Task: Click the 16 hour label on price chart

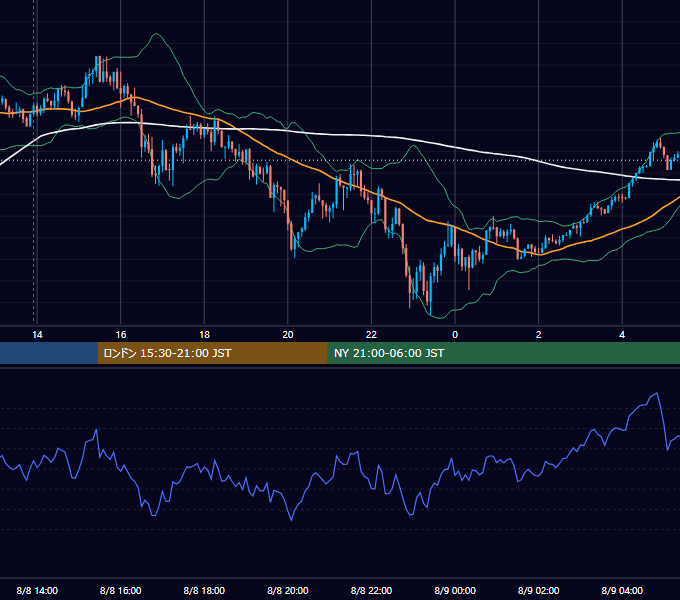Action: (x=121, y=335)
